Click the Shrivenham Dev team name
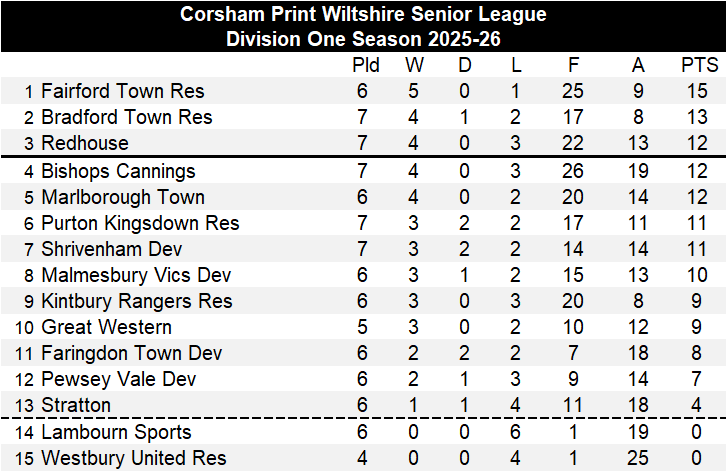This screenshot has width=726, height=471. tap(112, 249)
